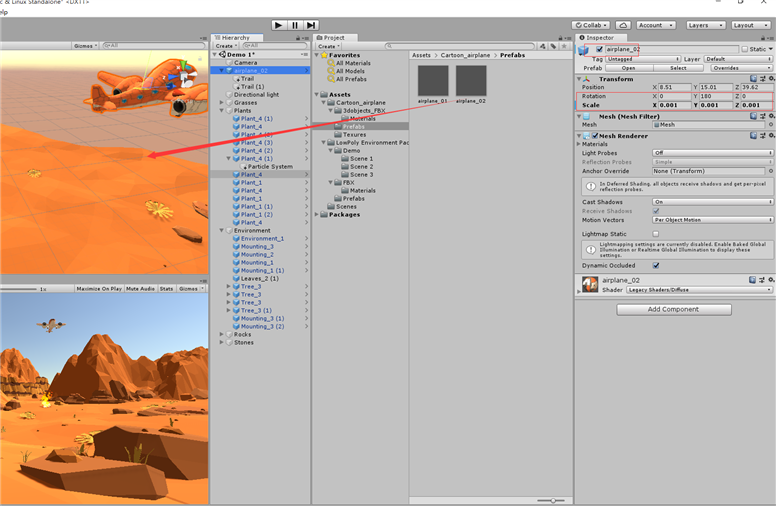Screen dimensions: 776x506
Task: Toggle Receive Shadows checkbox
Action: pos(656,211)
